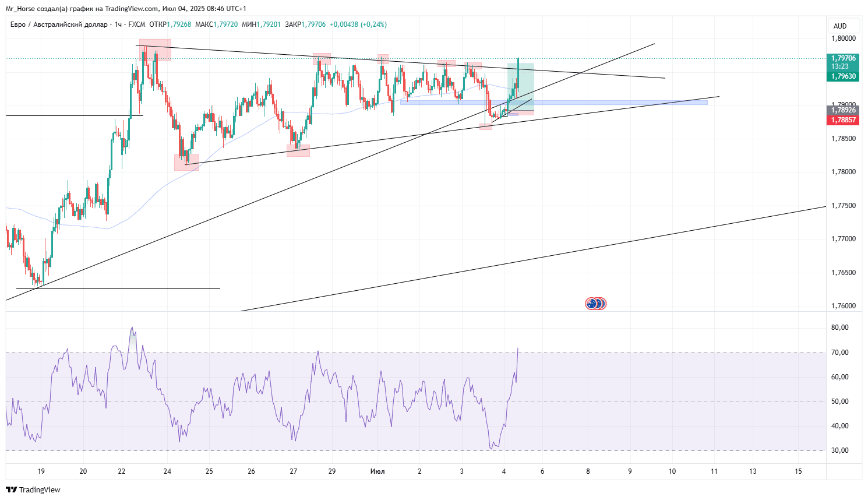Click the ОТКР 1,79268 open value
Screen dimensions: 868x500
coord(170,24)
